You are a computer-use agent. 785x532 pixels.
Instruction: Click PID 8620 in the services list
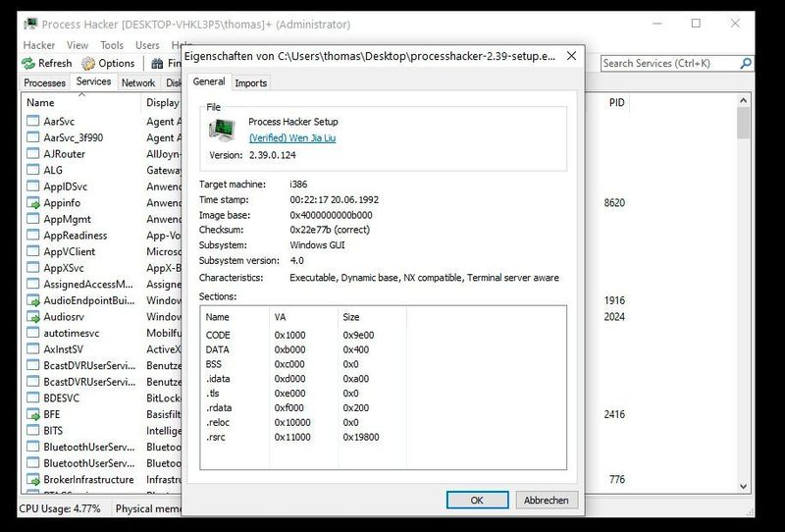pyautogui.click(x=614, y=202)
